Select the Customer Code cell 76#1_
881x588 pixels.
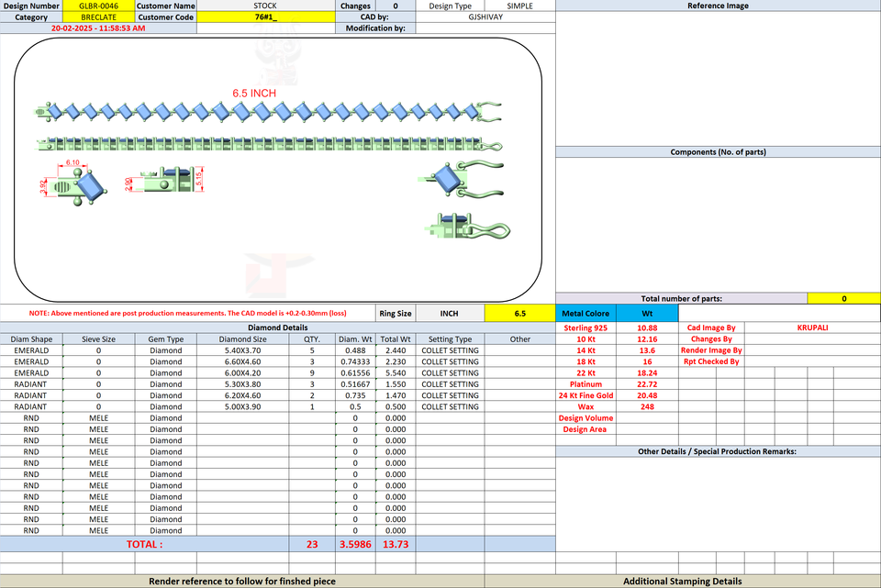pyautogui.click(x=266, y=17)
